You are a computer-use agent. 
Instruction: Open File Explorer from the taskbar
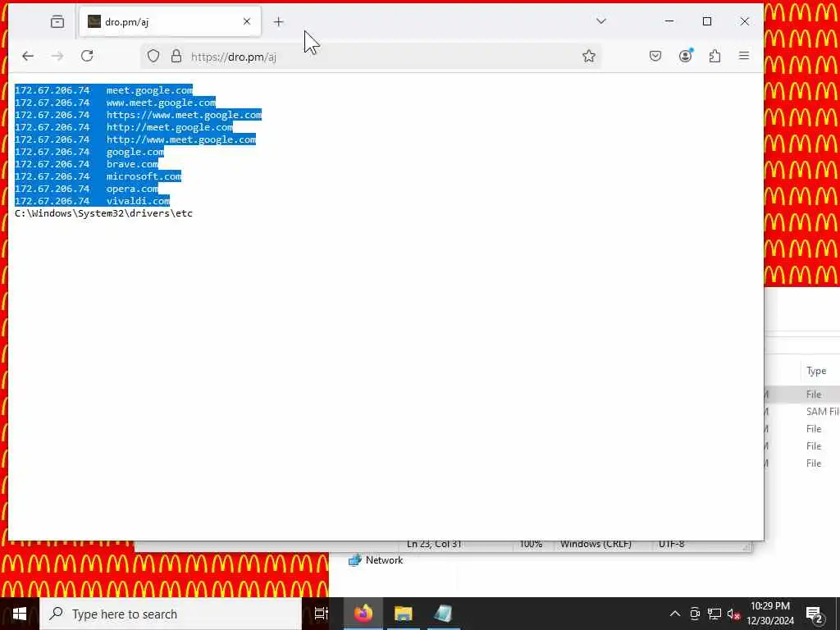(x=404, y=614)
